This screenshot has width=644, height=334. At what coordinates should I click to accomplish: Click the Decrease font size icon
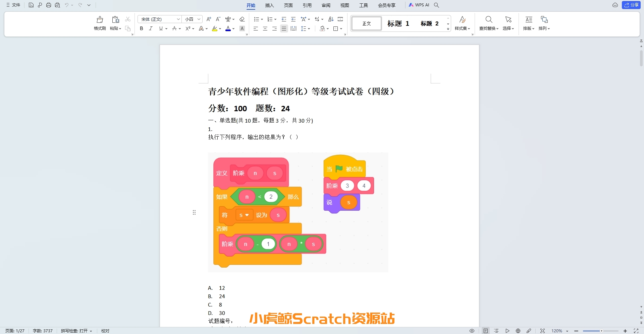coord(218,19)
